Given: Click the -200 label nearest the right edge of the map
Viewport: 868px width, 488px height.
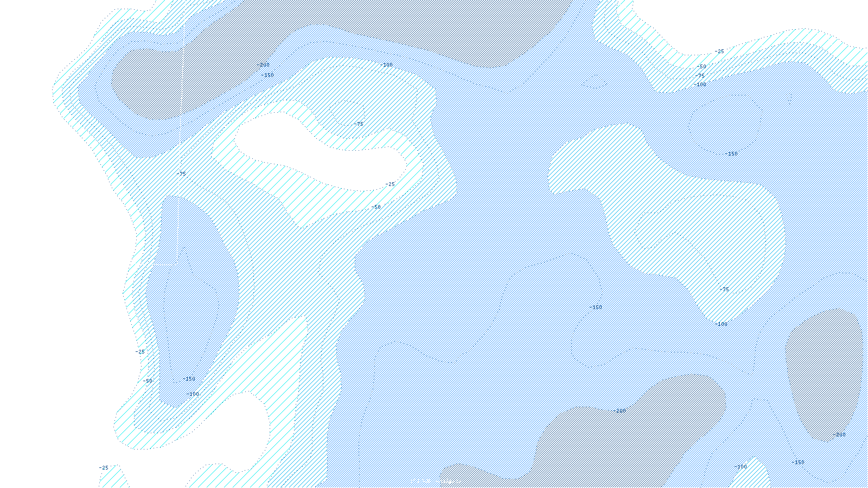Looking at the screenshot, I should 839,435.
